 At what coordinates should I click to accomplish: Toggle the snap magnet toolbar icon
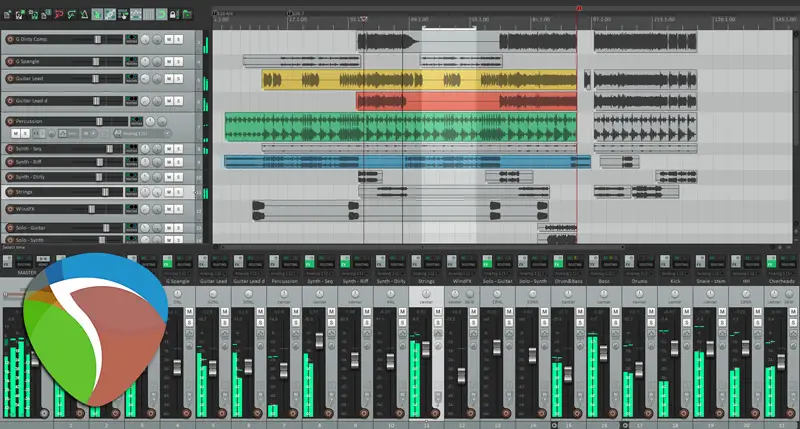[161, 14]
